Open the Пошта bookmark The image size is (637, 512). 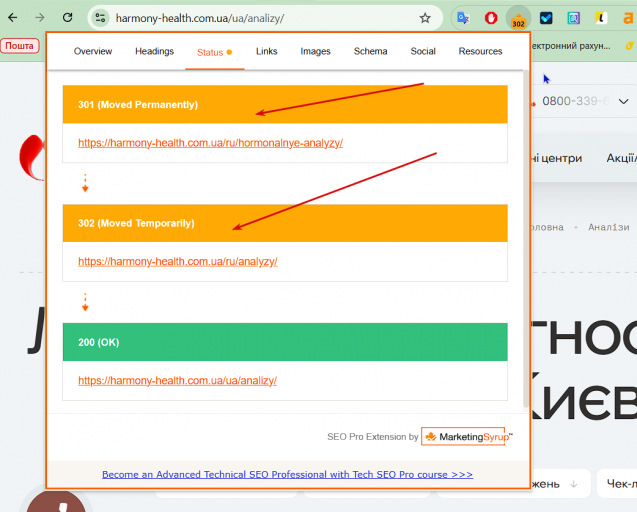tap(20, 46)
